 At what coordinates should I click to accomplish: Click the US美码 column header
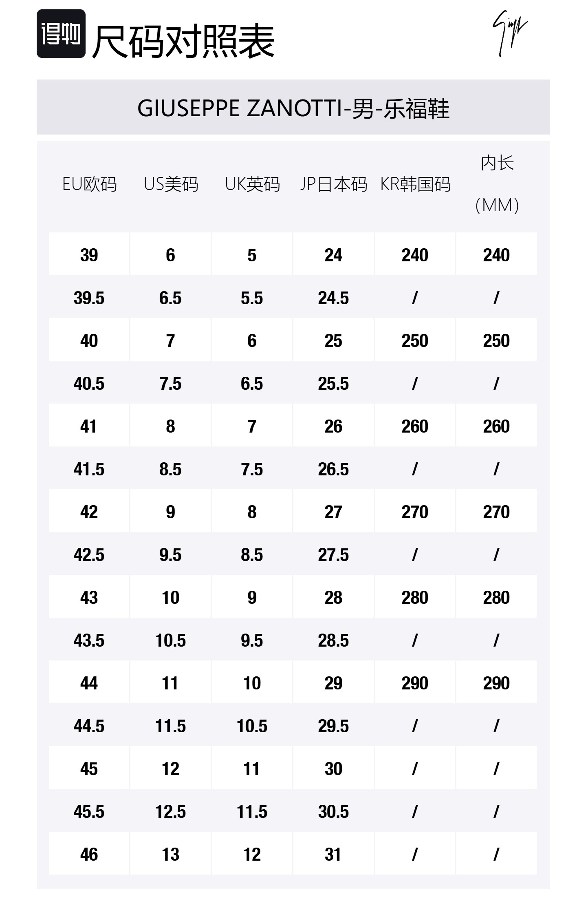[x=171, y=184]
